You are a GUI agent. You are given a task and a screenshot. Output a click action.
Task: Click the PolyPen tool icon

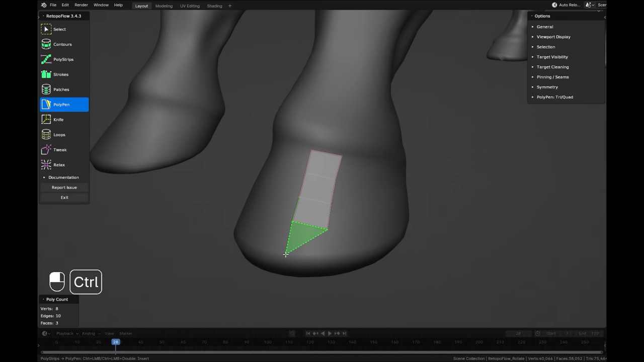(46, 105)
